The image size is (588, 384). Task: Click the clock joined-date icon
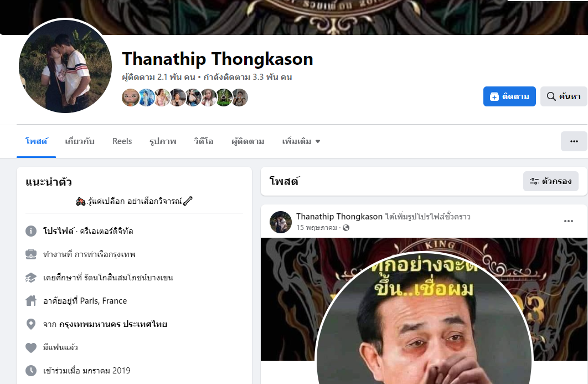(31, 371)
